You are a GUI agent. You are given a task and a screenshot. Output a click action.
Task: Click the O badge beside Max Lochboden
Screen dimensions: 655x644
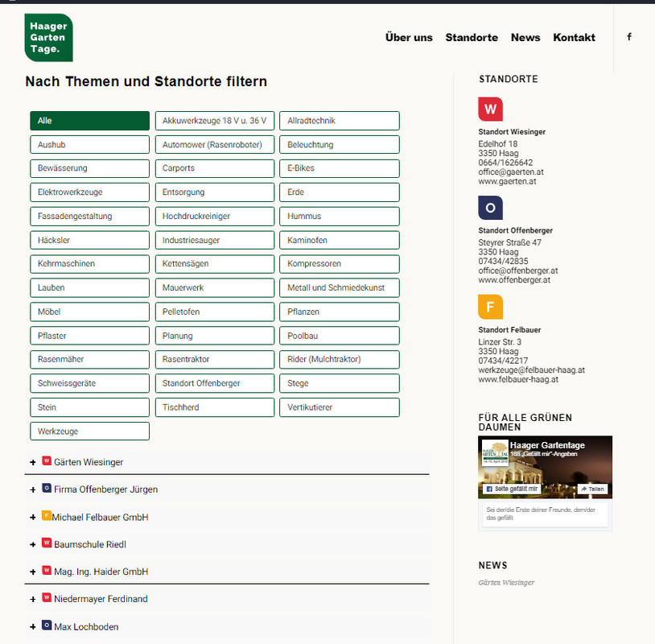pos(47,625)
